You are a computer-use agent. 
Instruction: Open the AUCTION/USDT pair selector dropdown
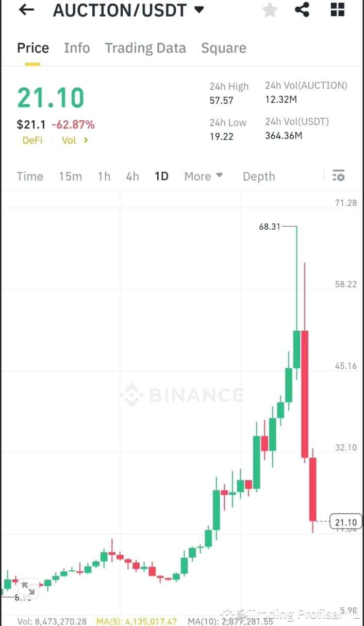pyautogui.click(x=198, y=10)
